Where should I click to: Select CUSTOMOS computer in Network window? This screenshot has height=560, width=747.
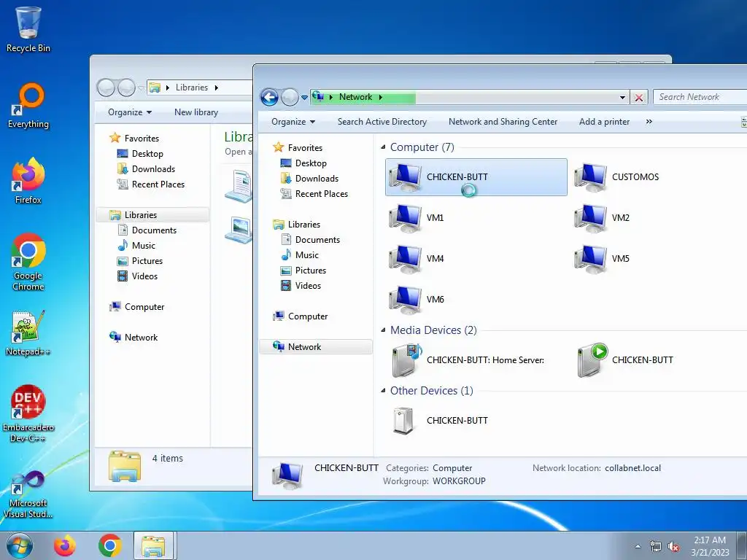click(x=617, y=177)
